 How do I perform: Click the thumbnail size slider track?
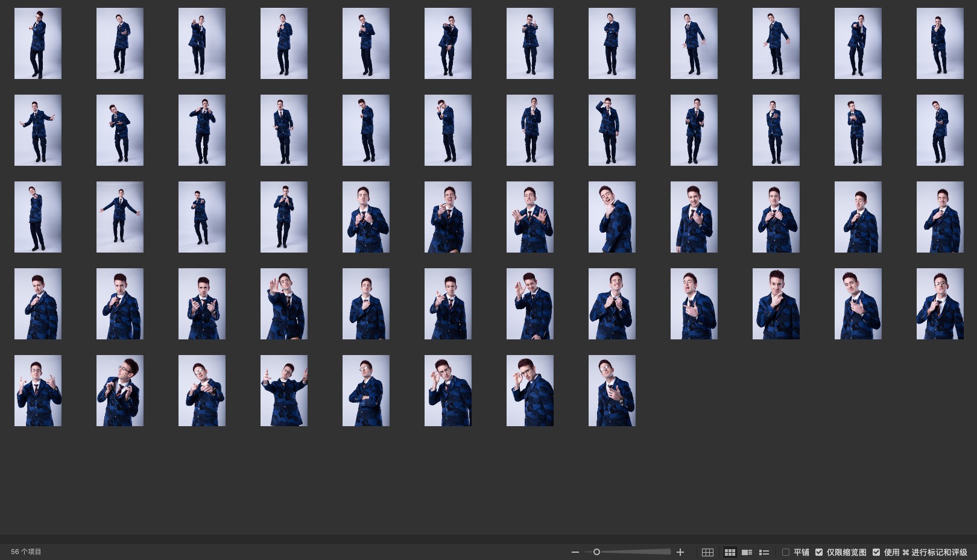pyautogui.click(x=633, y=552)
